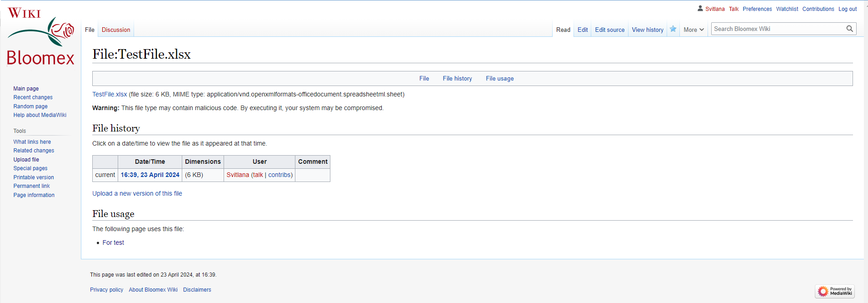This screenshot has width=868, height=303.
Task: Click the current cell in history table
Action: [x=105, y=175]
